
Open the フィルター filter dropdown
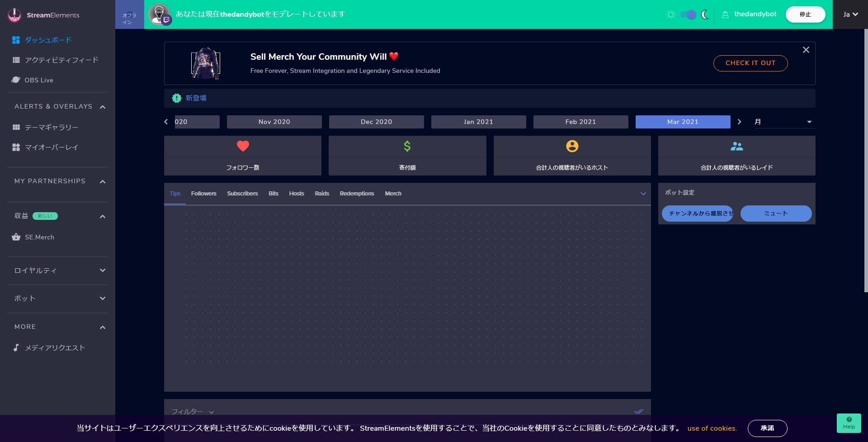[192, 412]
